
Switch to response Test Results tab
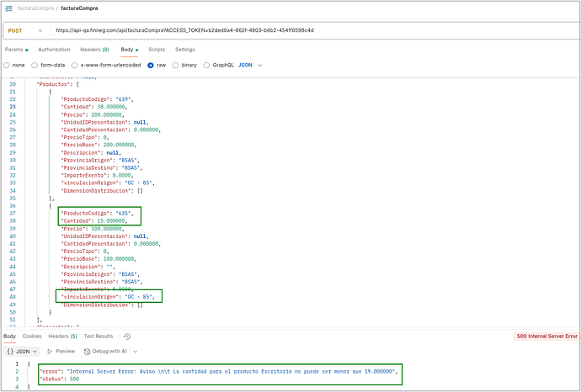pyautogui.click(x=99, y=336)
